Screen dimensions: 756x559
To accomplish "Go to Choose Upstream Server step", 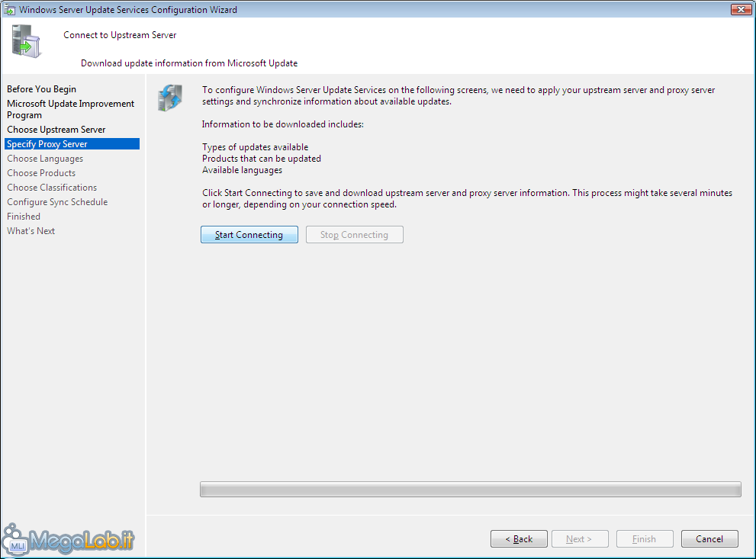I will click(x=56, y=130).
